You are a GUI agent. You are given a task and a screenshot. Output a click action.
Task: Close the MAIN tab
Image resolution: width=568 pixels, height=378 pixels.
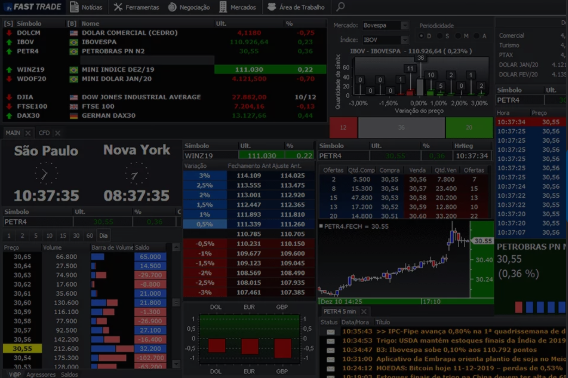[28, 133]
